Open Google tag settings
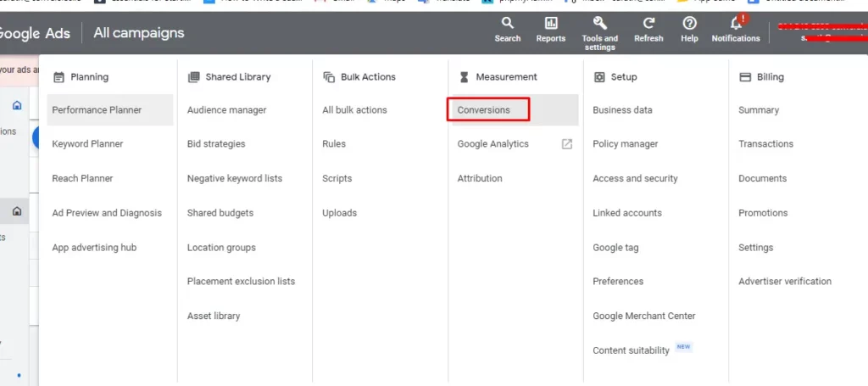This screenshot has width=868, height=386. pos(615,248)
